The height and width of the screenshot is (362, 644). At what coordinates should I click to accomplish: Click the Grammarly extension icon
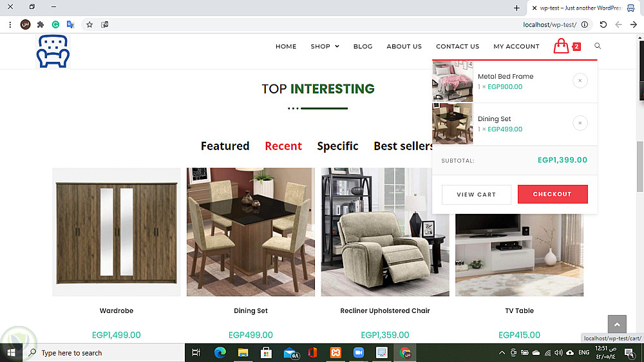[x=55, y=24]
